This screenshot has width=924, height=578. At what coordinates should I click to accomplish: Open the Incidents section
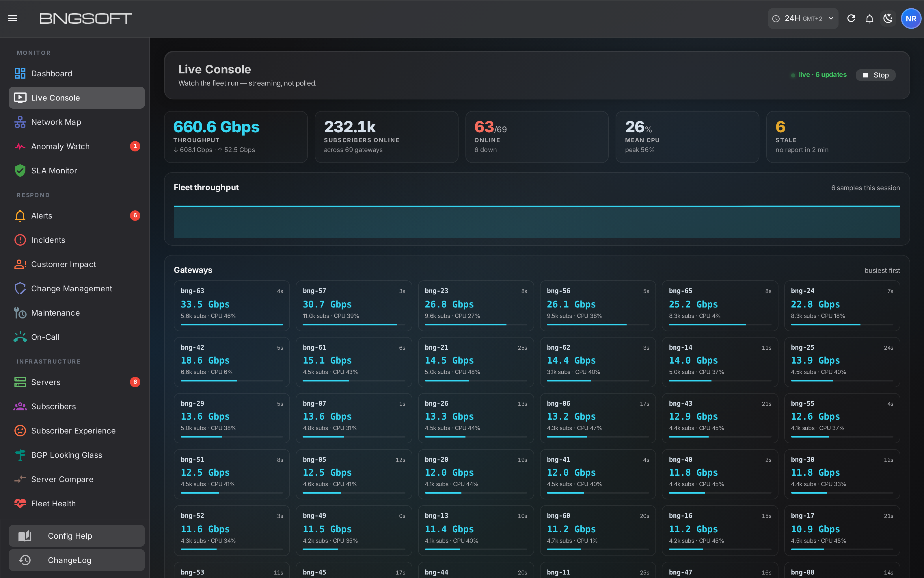tap(77, 240)
